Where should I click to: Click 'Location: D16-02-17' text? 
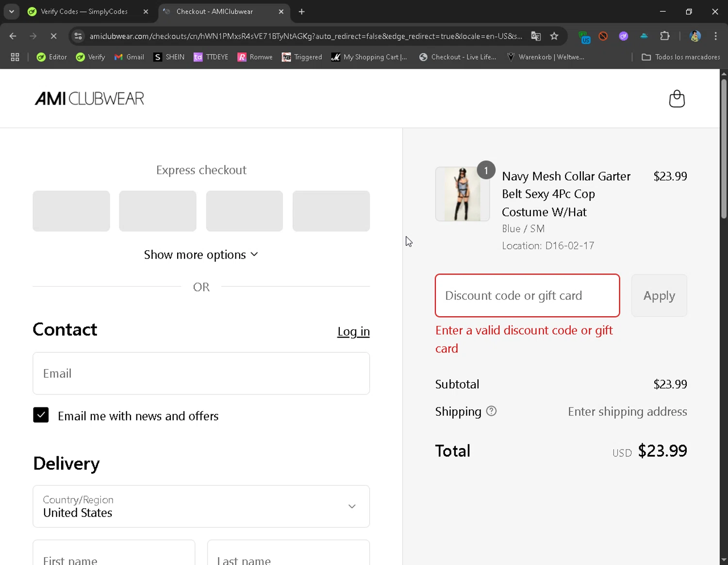[548, 245]
